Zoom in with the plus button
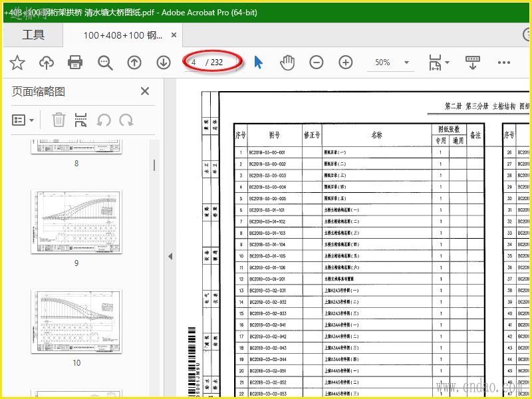The image size is (532, 399). (x=346, y=63)
